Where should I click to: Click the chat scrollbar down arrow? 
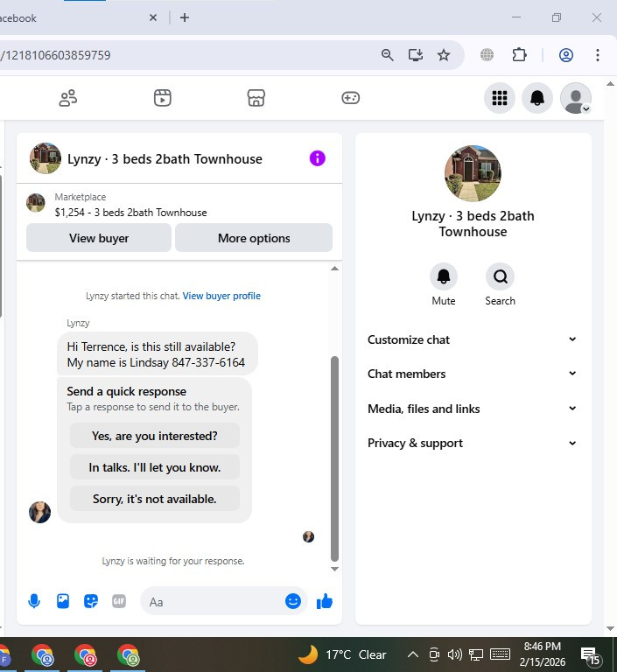tap(335, 569)
